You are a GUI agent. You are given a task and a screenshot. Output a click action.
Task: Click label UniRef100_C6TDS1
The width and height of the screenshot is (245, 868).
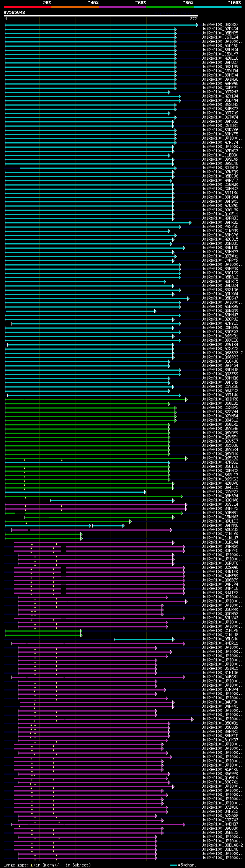(x=220, y=126)
